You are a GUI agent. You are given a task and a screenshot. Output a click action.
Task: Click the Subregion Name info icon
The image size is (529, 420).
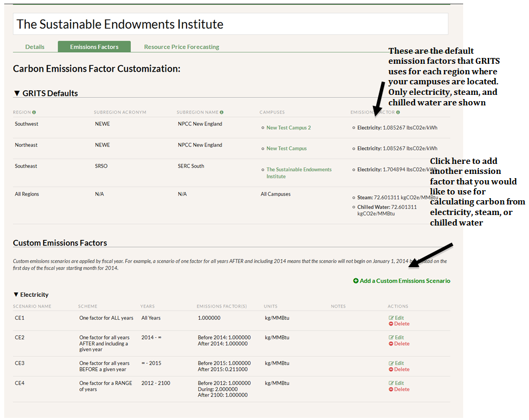tap(222, 112)
